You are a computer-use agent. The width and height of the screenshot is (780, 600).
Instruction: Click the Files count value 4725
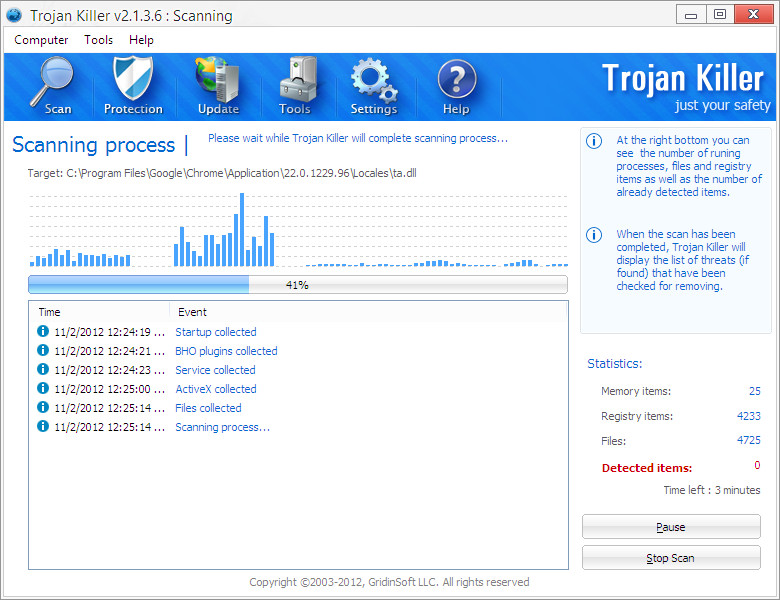tap(749, 440)
